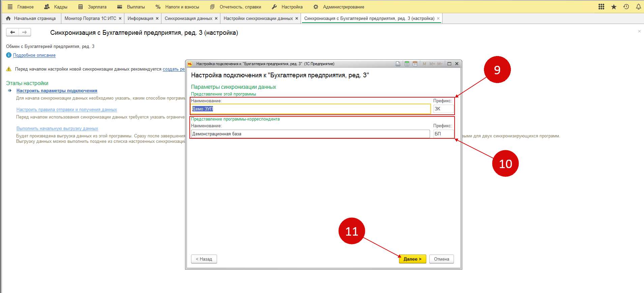This screenshot has width=644, height=293.
Task: Click the Префикс field containing ЗК
Action: pos(443,109)
